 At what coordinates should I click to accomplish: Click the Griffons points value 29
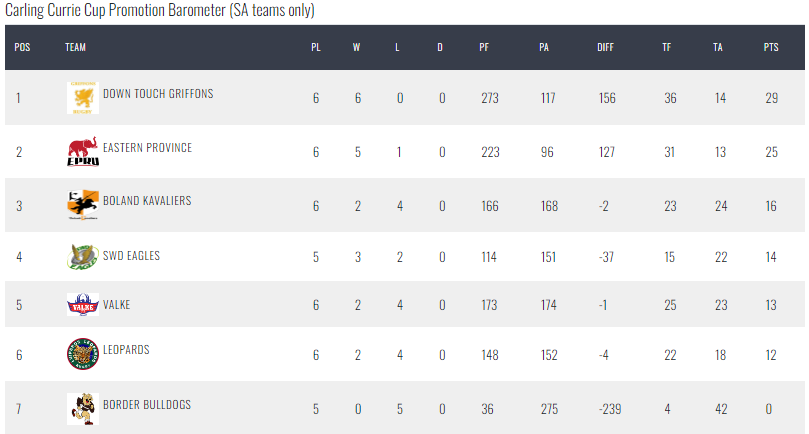pos(771,98)
